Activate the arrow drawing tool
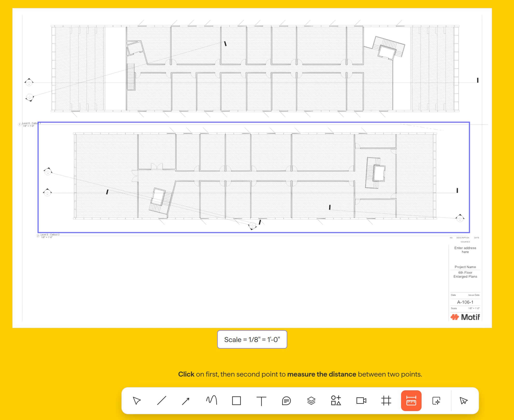The width and height of the screenshot is (514, 420). click(186, 401)
